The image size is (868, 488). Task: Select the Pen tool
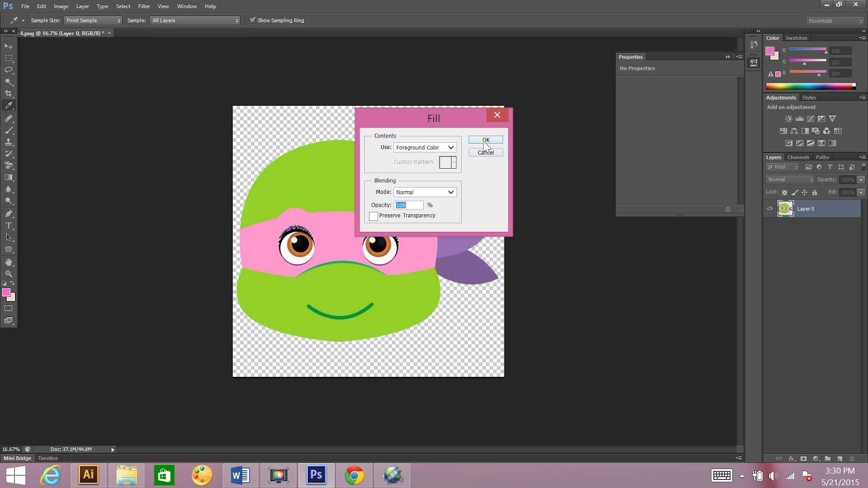point(9,213)
